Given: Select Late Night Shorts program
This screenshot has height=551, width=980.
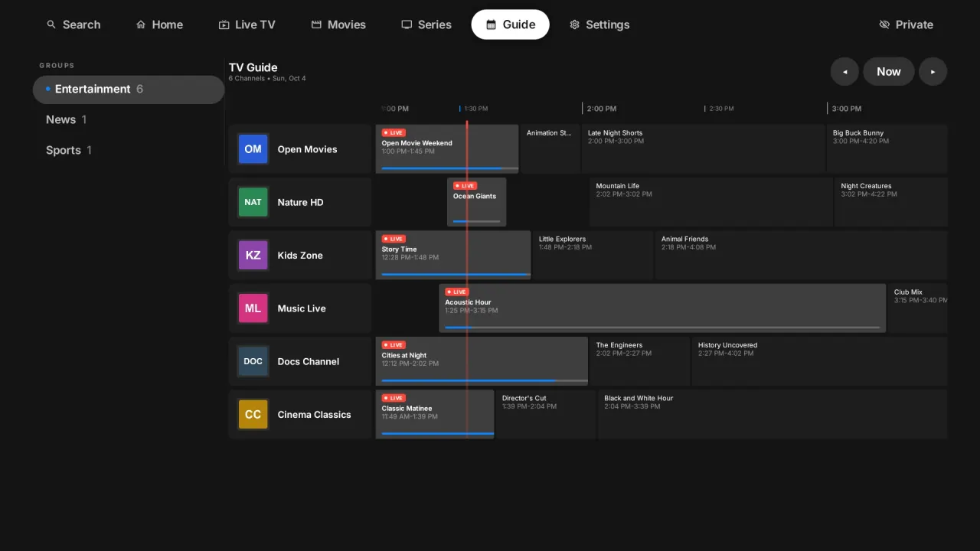Looking at the screenshot, I should (704, 149).
